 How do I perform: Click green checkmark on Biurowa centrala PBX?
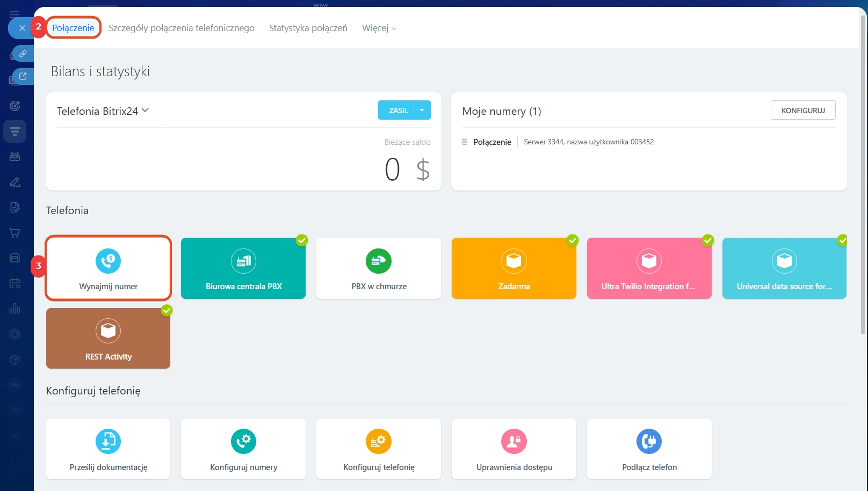pos(302,240)
